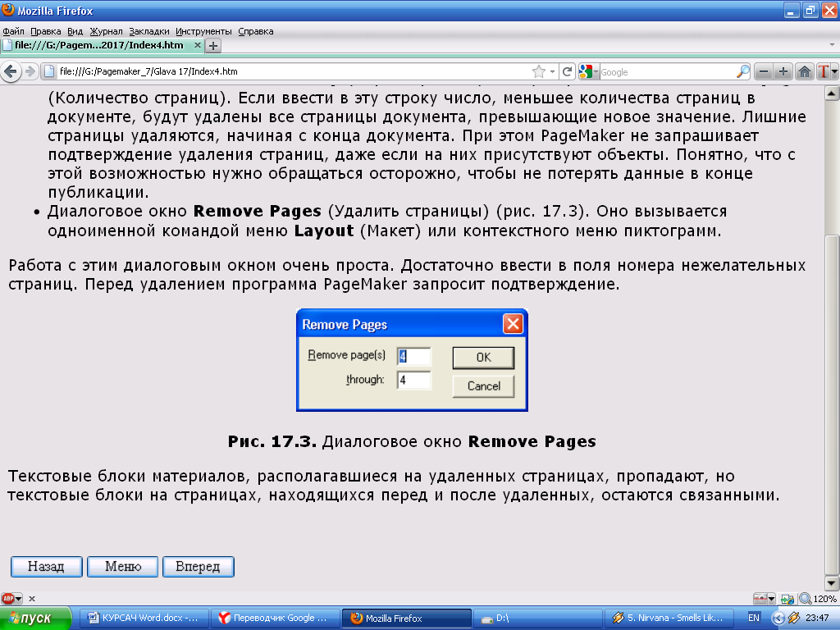This screenshot has height=630, width=840.
Task: Open the Закладки menu
Action: pyautogui.click(x=149, y=31)
